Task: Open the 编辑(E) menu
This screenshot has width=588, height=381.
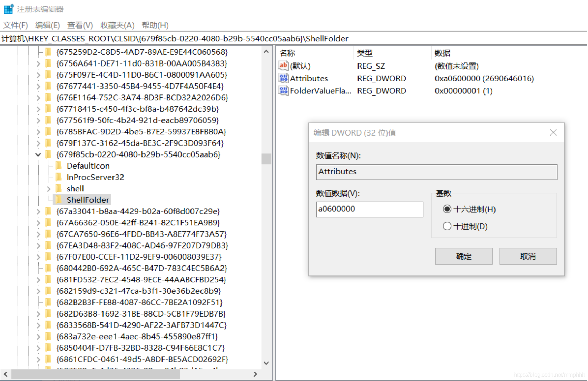Action: [x=47, y=25]
